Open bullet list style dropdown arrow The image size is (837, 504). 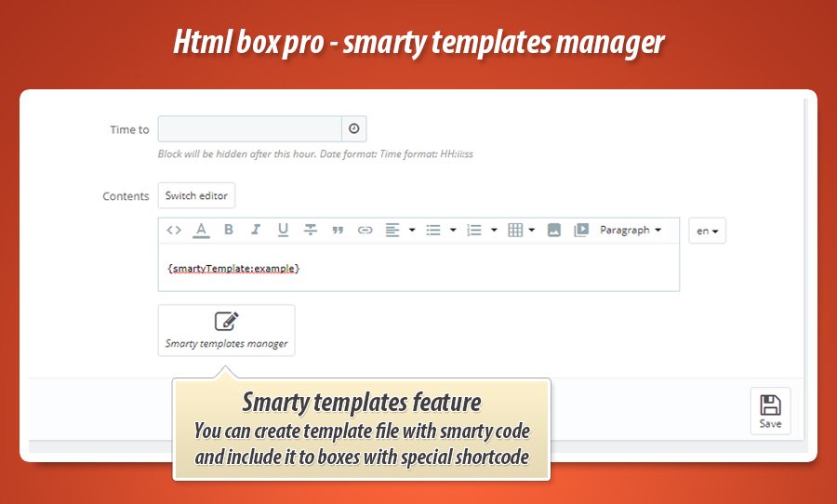(453, 230)
